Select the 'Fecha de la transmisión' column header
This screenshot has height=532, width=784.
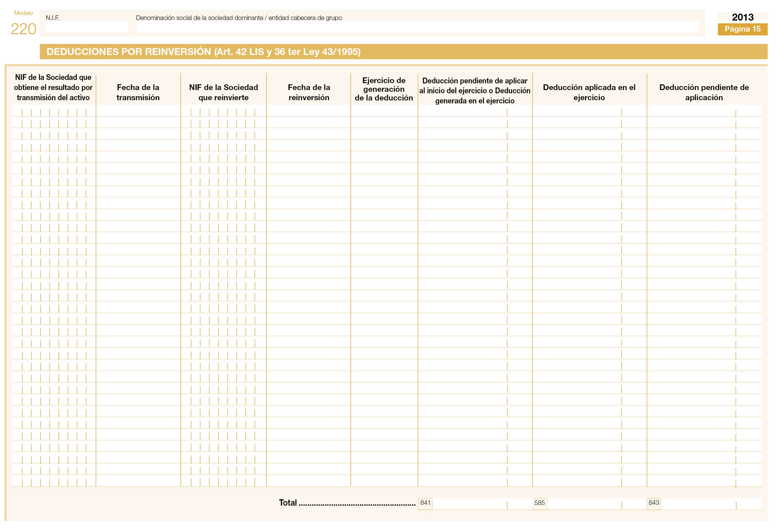(x=138, y=92)
